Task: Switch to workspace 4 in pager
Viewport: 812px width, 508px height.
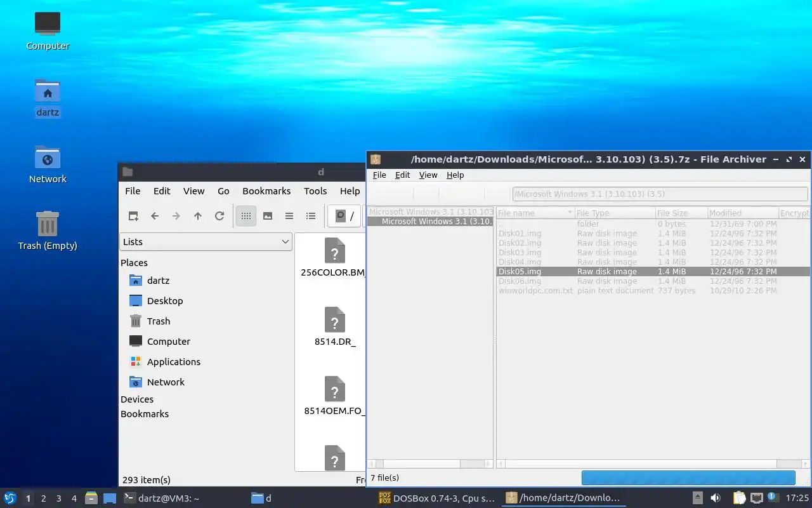Action: click(74, 498)
